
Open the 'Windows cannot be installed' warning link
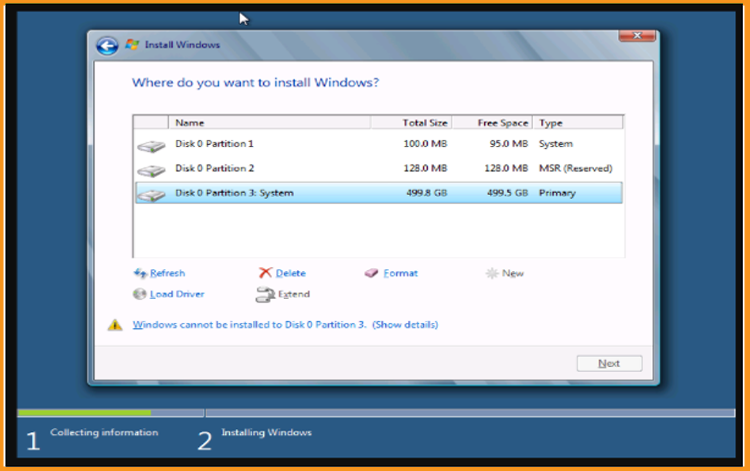click(285, 325)
